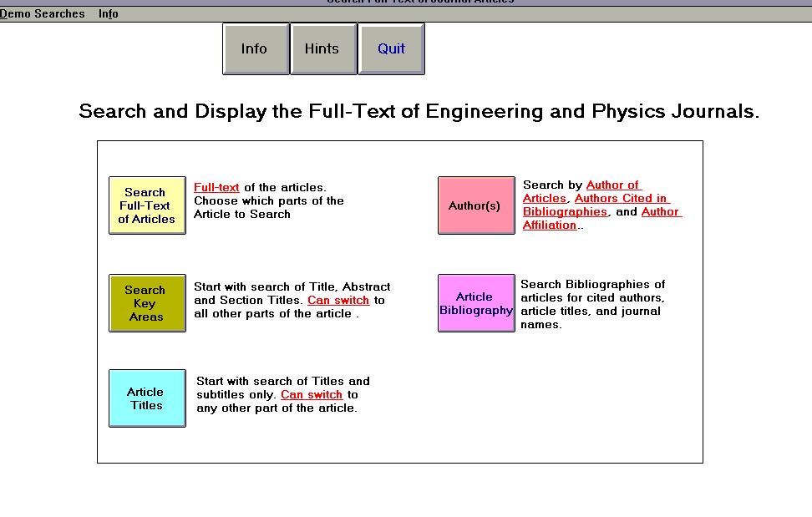Click Can switch link in Article Titles description
This screenshot has height=517, width=812.
click(x=312, y=395)
